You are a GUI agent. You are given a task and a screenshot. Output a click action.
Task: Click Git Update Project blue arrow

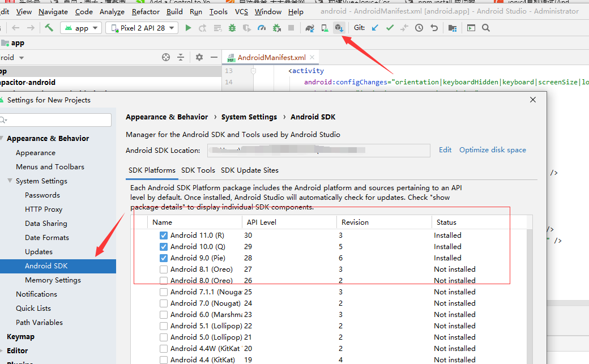[x=375, y=28]
